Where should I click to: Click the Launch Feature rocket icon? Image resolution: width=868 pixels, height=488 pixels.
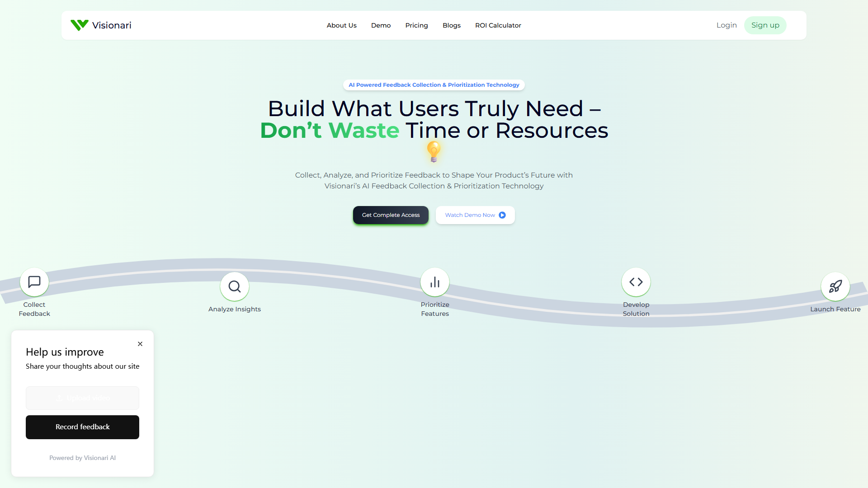835,286
